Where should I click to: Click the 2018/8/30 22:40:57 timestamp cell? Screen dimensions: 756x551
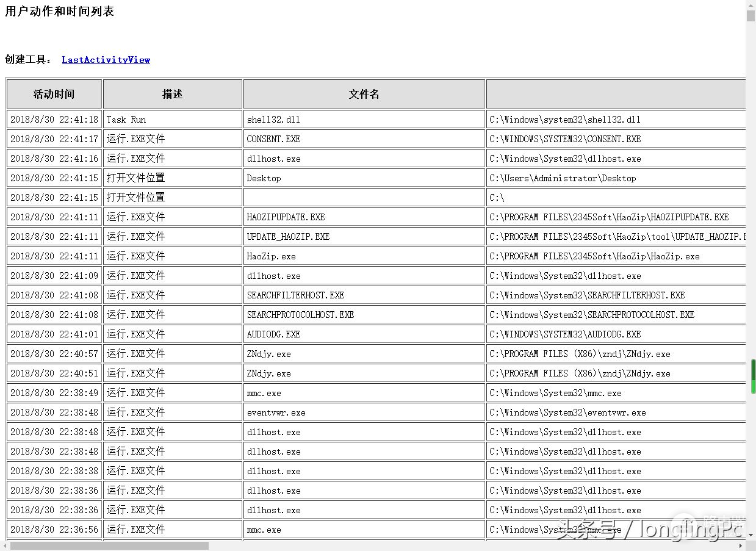click(x=54, y=354)
